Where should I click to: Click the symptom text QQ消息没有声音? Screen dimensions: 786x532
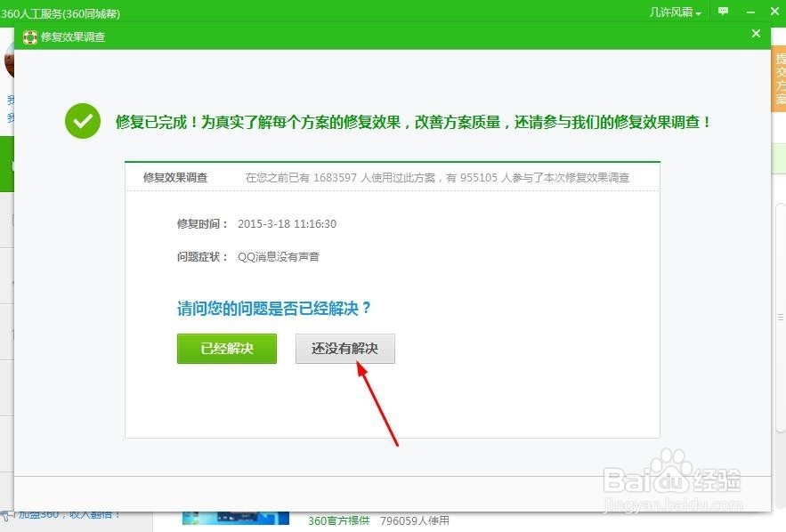click(x=279, y=257)
